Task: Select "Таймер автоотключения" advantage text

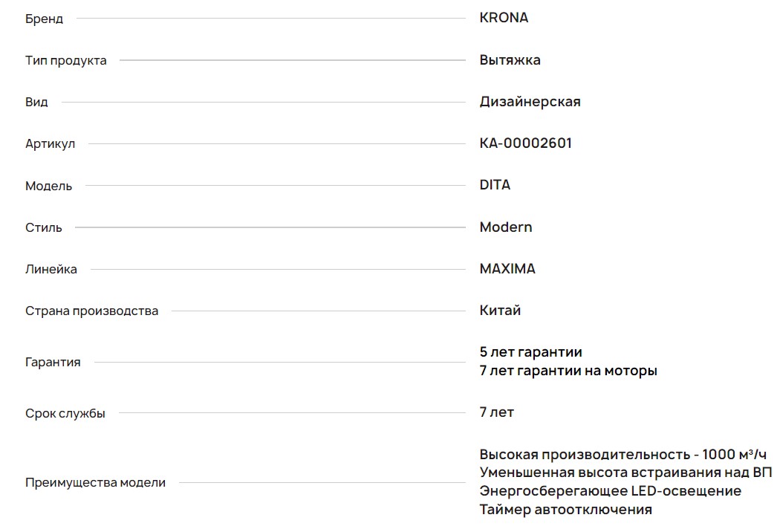Action: coord(565,509)
